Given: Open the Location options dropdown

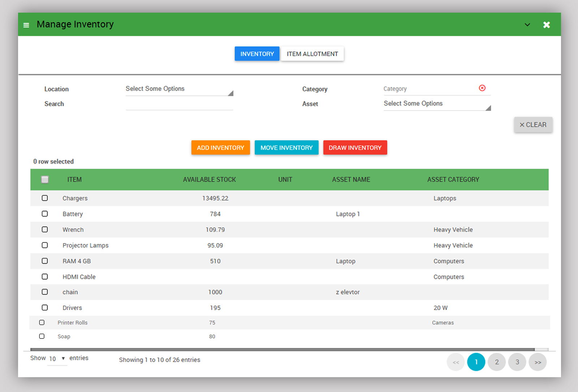Looking at the screenshot, I should click(x=179, y=89).
